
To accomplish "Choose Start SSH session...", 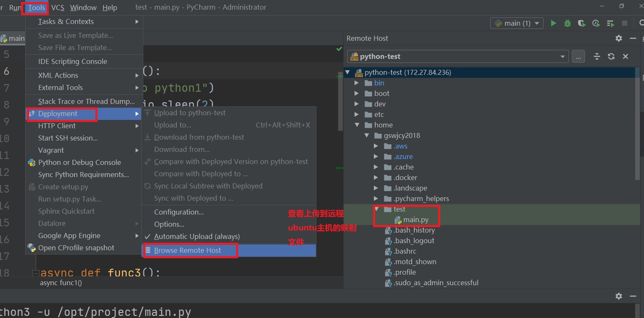I will (84, 138).
